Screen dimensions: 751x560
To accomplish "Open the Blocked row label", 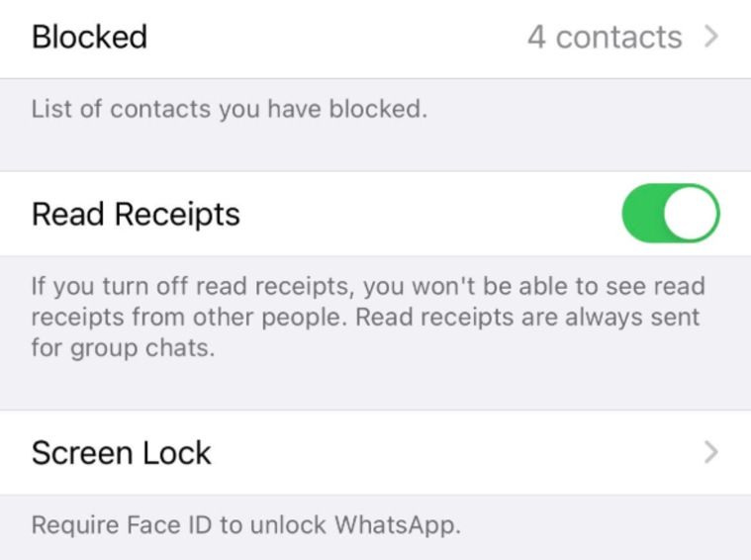I will click(x=89, y=37).
